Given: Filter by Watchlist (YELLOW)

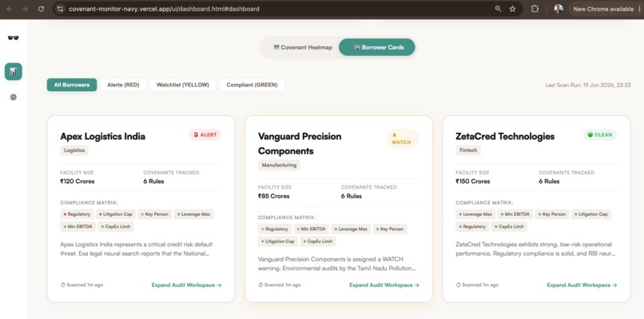Looking at the screenshot, I should pos(183,85).
